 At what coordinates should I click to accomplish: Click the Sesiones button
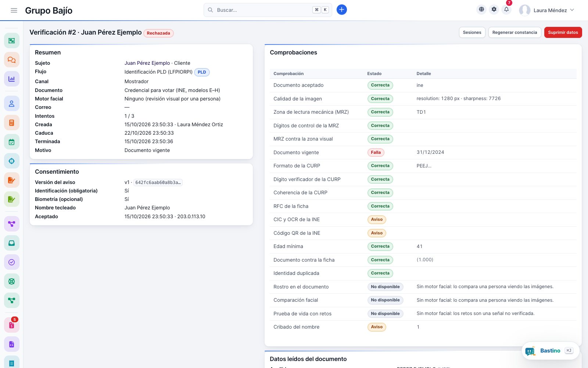click(472, 32)
